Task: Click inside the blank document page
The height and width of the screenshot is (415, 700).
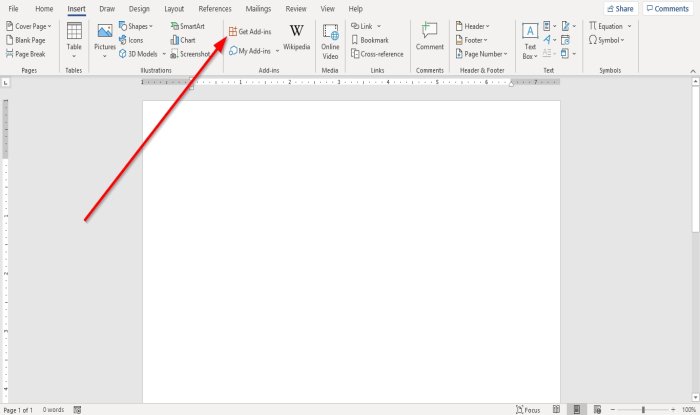Action: (x=351, y=252)
